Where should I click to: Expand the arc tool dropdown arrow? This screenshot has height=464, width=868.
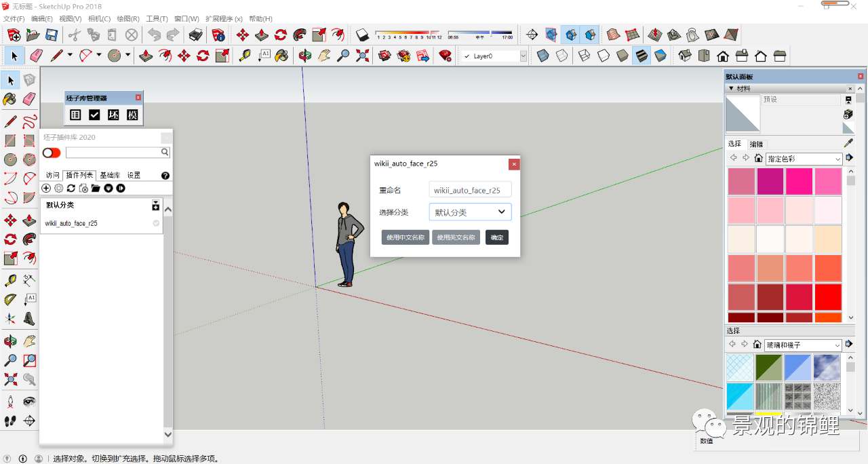(x=99, y=56)
